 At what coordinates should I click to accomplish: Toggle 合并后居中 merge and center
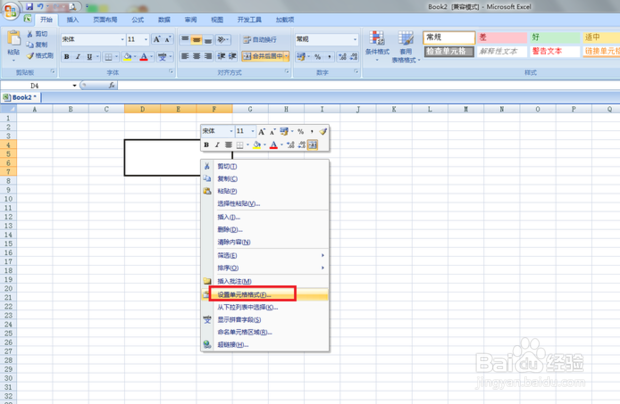click(263, 57)
